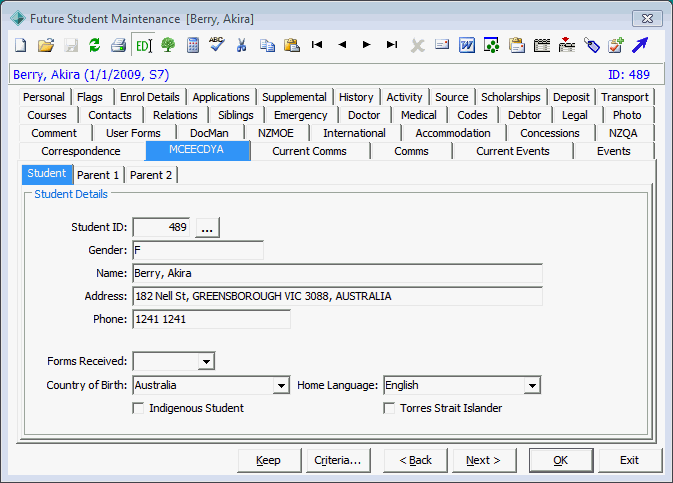Run spell check with the ABC icon

point(217,44)
